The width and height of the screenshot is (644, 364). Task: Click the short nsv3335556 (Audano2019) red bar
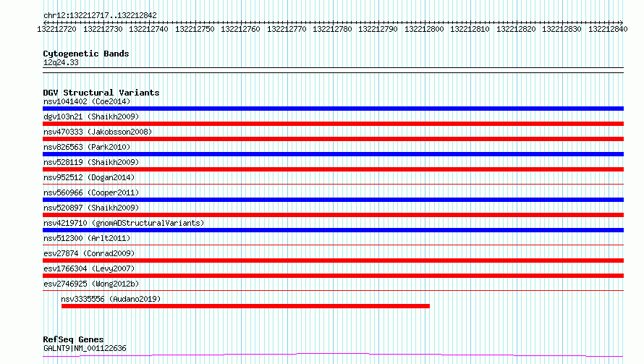pos(245,306)
